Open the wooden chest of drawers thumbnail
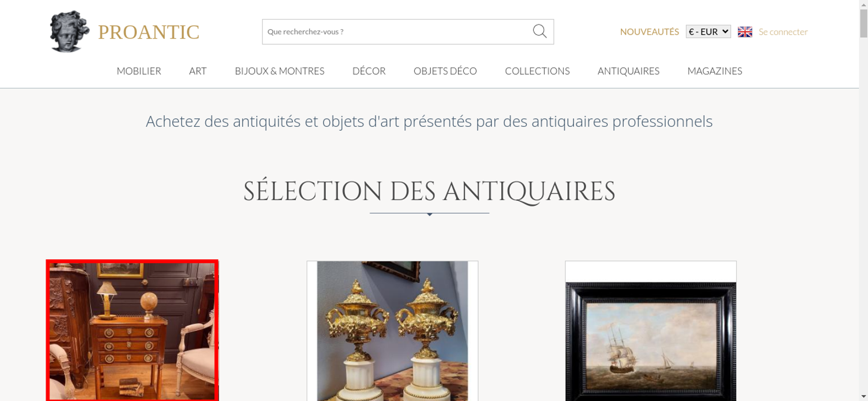The height and width of the screenshot is (401, 868). (x=132, y=331)
